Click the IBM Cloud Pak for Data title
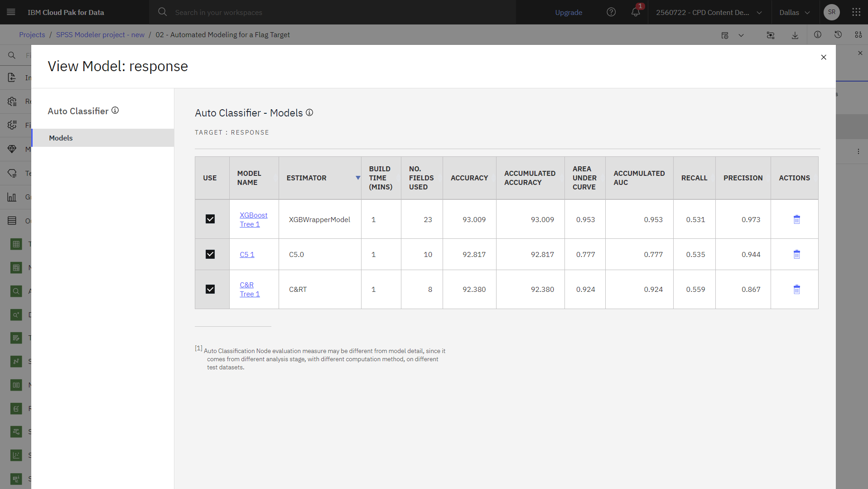868x489 pixels. pyautogui.click(x=66, y=12)
